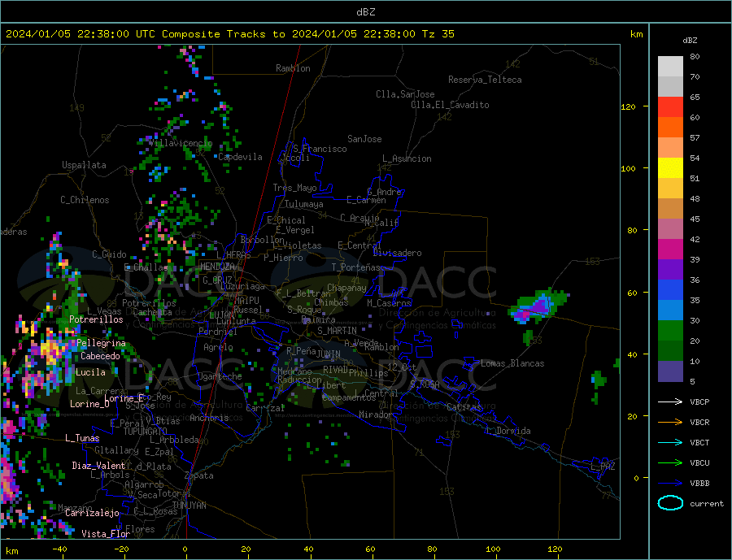This screenshot has width=732, height=560.
Task: Pick the dark blue 36 dBZ color swatch
Action: (x=670, y=290)
